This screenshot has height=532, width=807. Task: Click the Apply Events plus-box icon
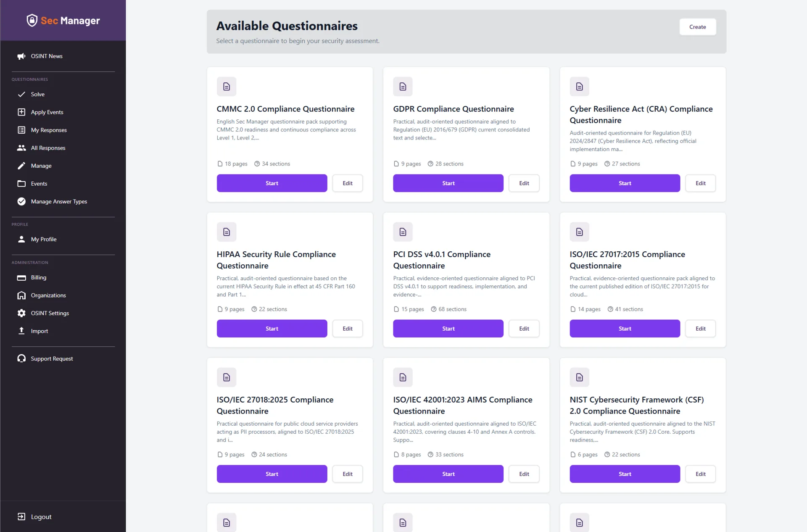tap(21, 112)
